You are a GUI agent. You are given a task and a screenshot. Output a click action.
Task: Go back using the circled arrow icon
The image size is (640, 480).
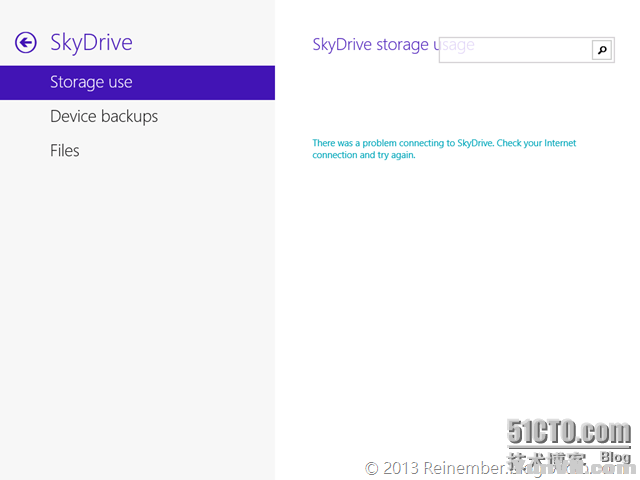point(26,42)
